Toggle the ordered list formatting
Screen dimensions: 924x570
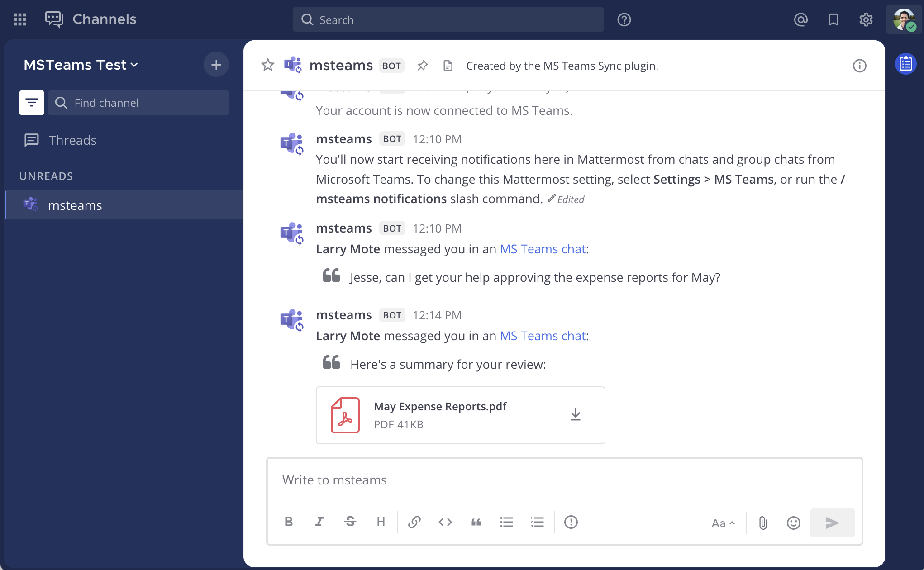tap(538, 521)
